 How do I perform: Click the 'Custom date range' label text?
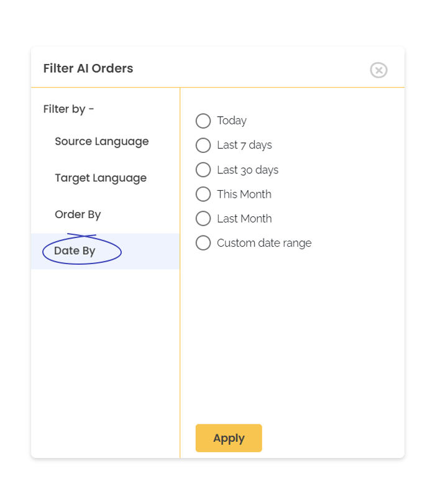tap(264, 243)
